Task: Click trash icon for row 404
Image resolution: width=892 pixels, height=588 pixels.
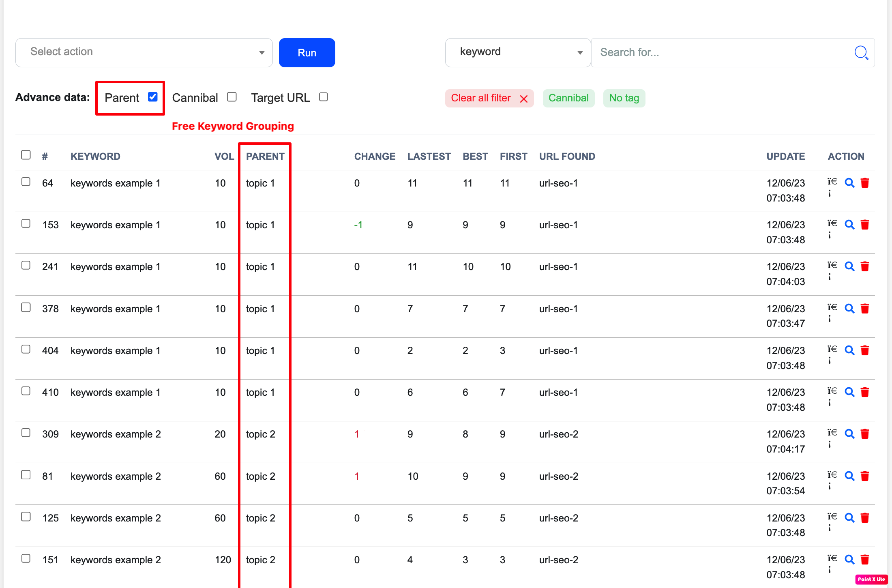Action: (x=865, y=350)
